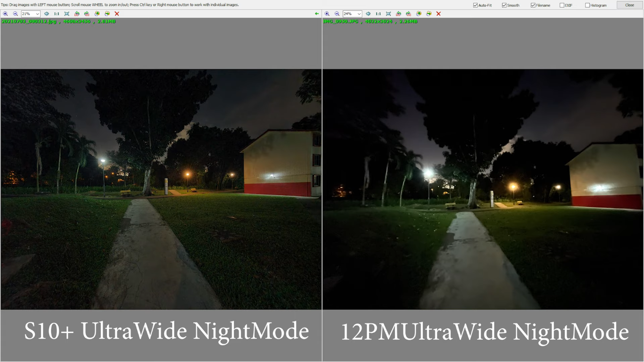Viewport: 644px width, 362px height.
Task: Rotate the left image clockwise
Action: pyautogui.click(x=87, y=14)
